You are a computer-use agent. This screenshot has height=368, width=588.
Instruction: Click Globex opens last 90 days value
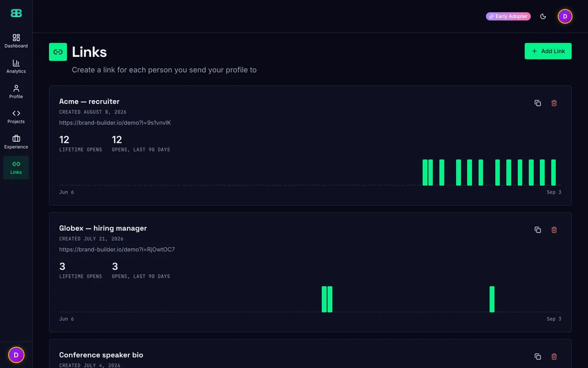coord(115,266)
